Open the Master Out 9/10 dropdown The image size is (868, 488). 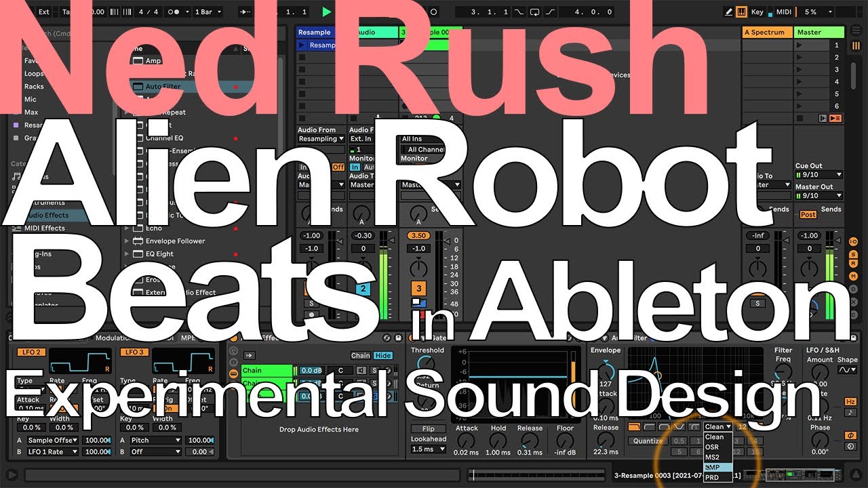(x=819, y=196)
